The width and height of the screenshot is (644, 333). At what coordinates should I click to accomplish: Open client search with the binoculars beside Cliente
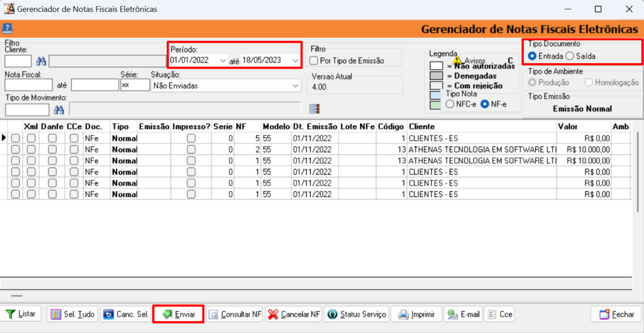[41, 61]
